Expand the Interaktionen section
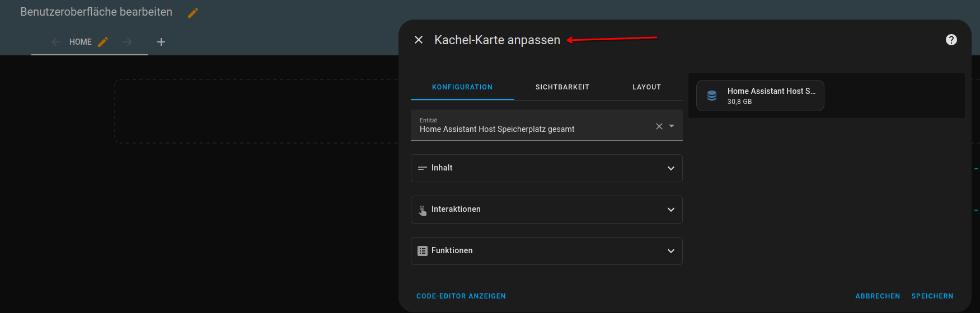Viewport: 980px width, 313px height. pyautogui.click(x=546, y=210)
